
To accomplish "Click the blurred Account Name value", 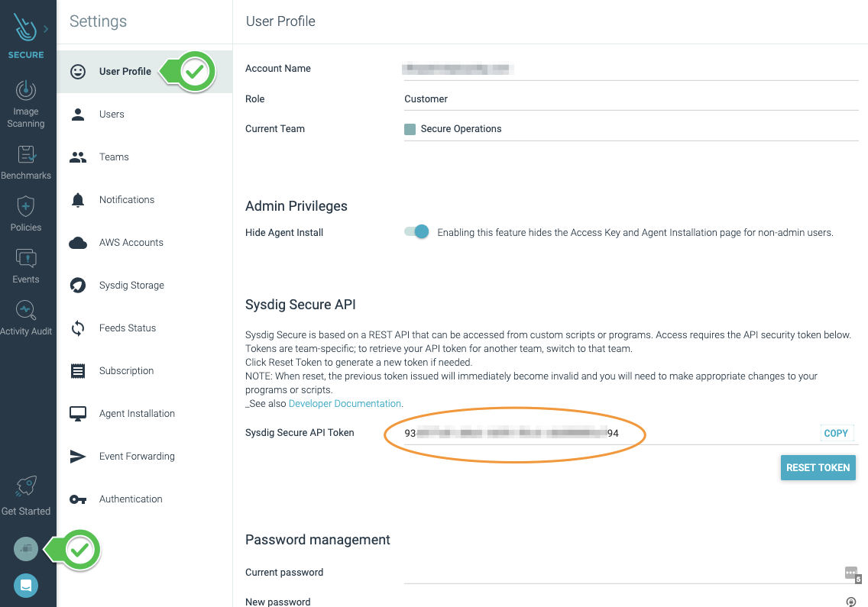I will point(458,69).
